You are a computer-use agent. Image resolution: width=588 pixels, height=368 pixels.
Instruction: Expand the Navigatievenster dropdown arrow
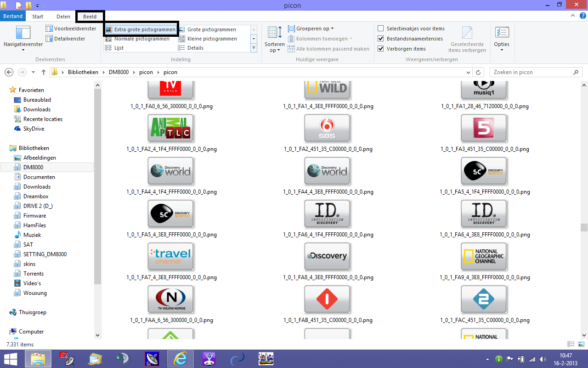23,50
